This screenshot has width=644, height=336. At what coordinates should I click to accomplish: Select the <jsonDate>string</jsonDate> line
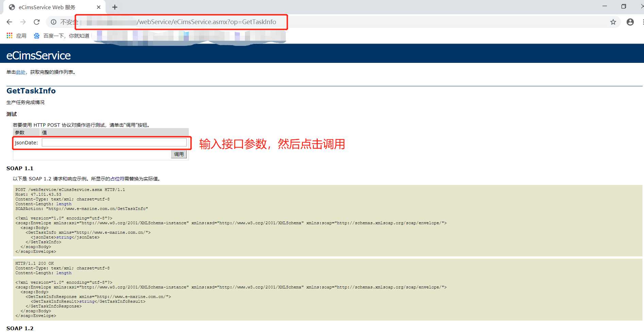pos(65,237)
